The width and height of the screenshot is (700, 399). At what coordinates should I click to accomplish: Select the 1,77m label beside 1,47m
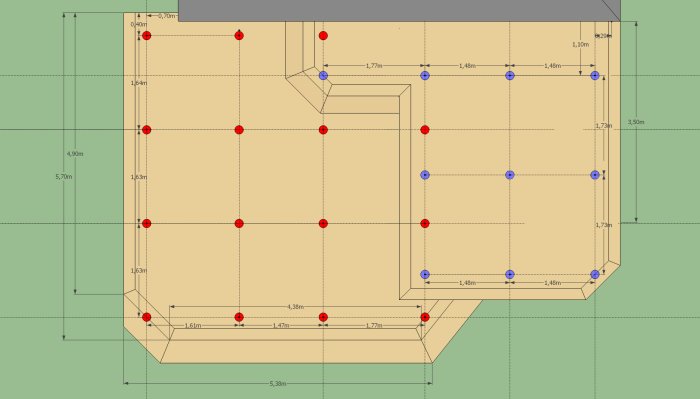coord(374,325)
